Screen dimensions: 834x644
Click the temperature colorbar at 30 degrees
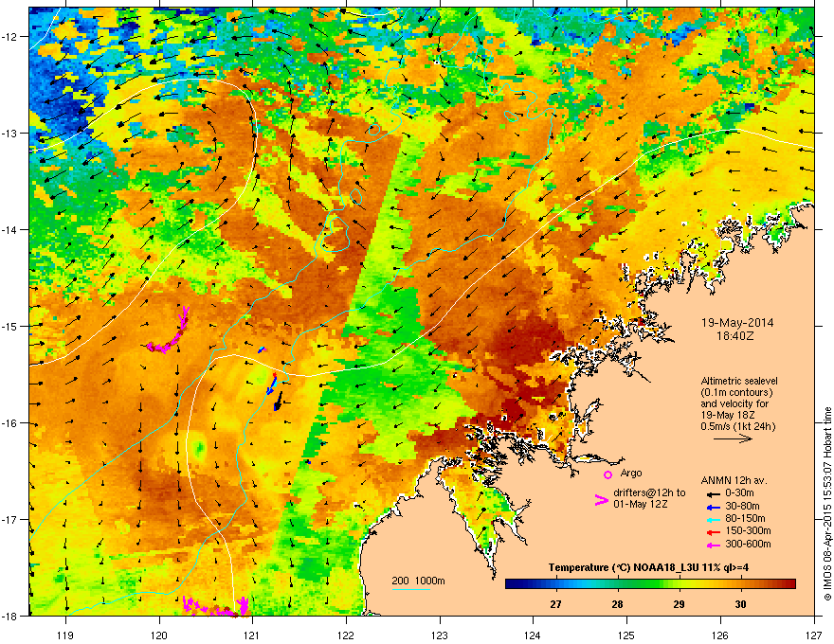pos(741,584)
